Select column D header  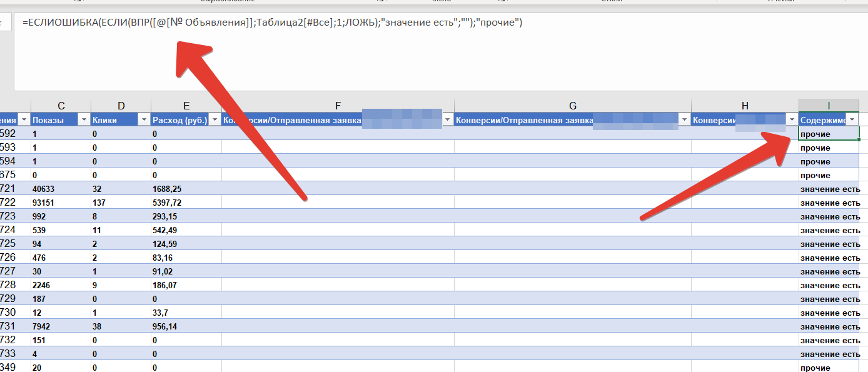[x=121, y=106]
